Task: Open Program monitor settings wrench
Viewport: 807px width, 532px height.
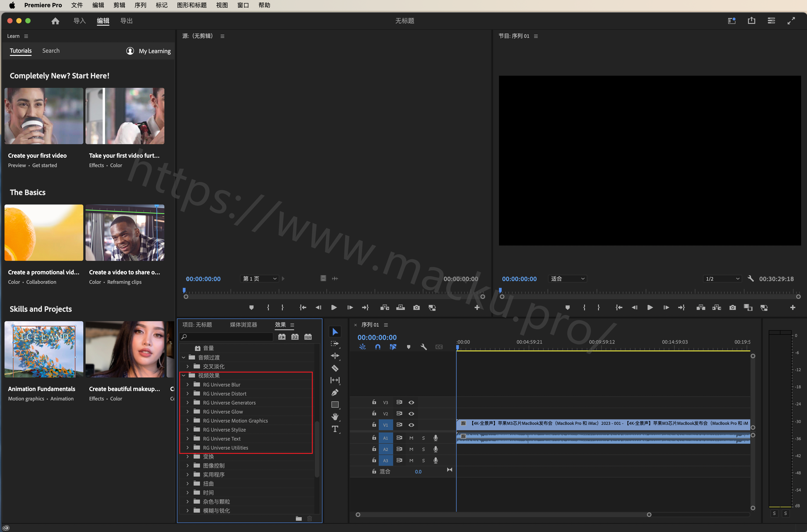Action: tap(751, 279)
